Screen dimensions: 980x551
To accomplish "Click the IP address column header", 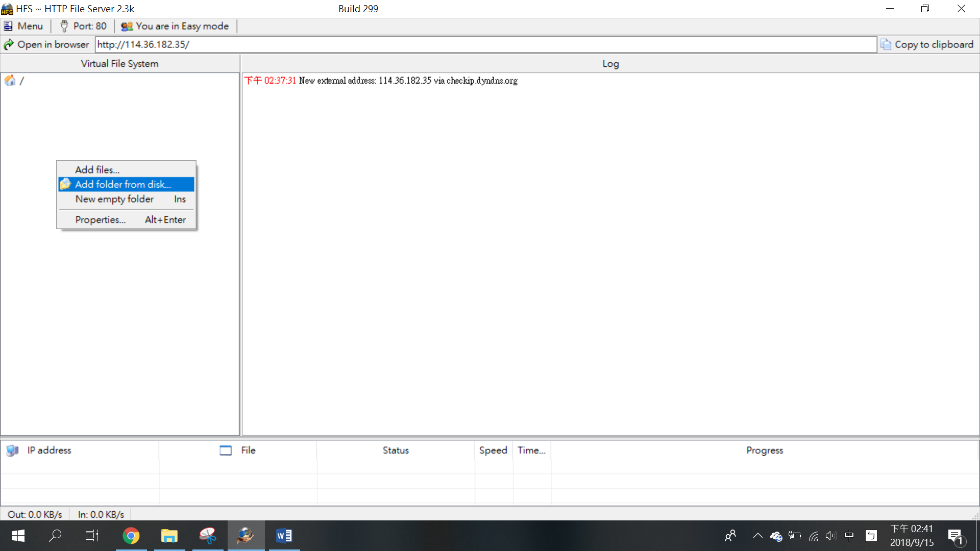I will 49,450.
